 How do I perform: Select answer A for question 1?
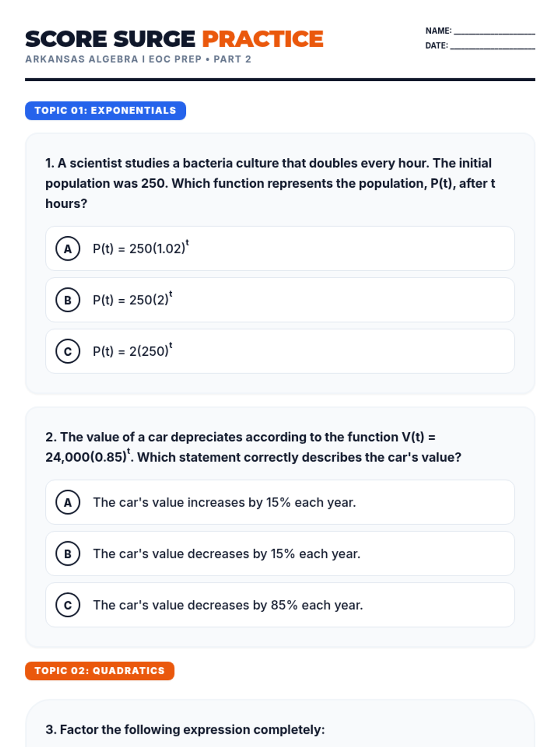coord(68,248)
